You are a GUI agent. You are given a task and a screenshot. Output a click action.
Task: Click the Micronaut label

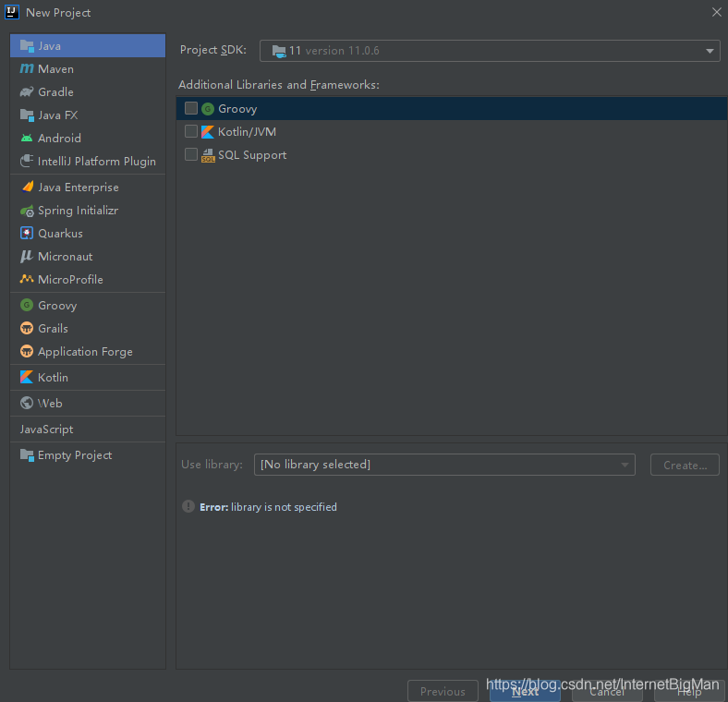click(x=65, y=256)
